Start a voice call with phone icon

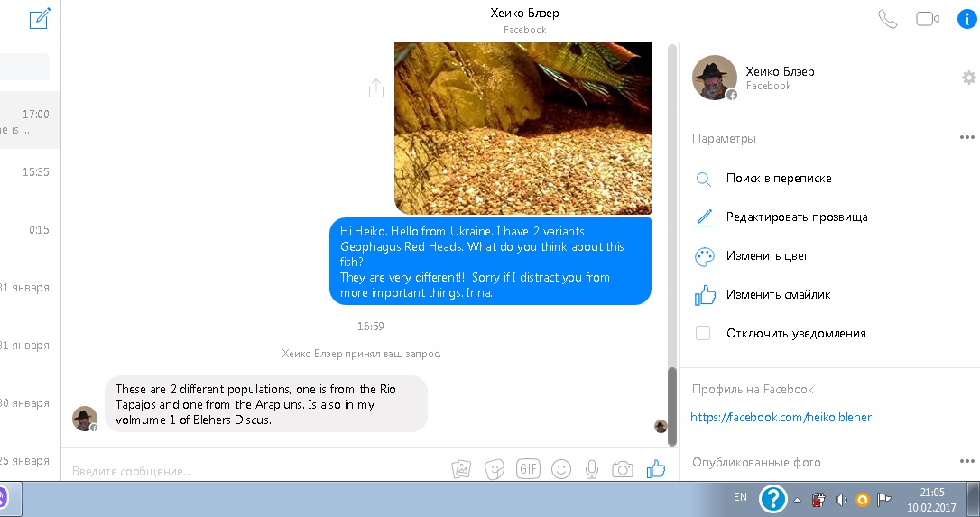[x=888, y=19]
